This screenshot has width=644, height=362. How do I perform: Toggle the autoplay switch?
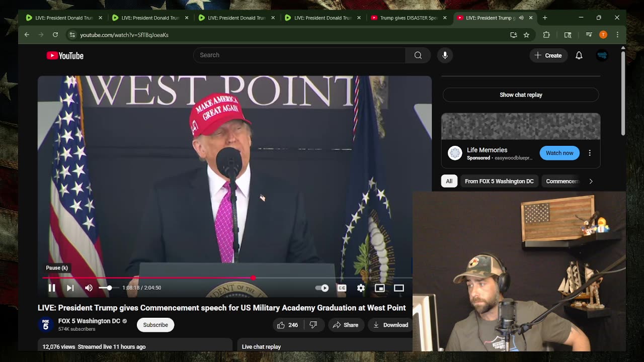tap(322, 288)
